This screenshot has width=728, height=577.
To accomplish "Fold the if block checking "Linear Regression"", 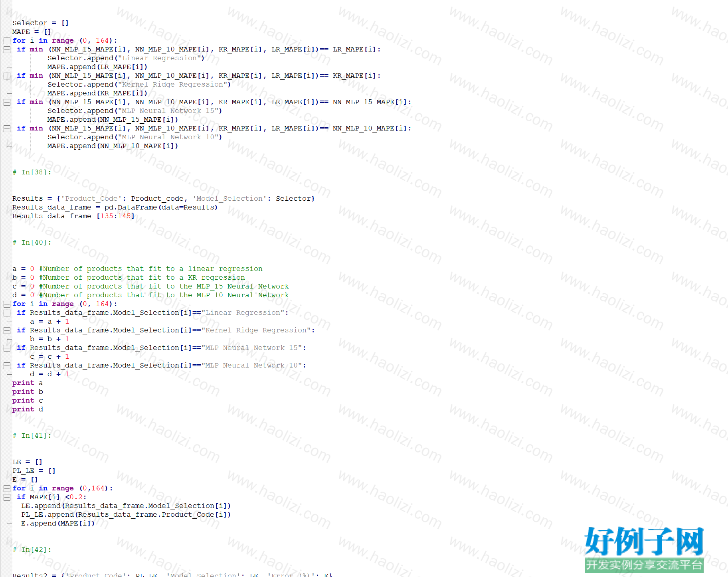I will click(7, 313).
